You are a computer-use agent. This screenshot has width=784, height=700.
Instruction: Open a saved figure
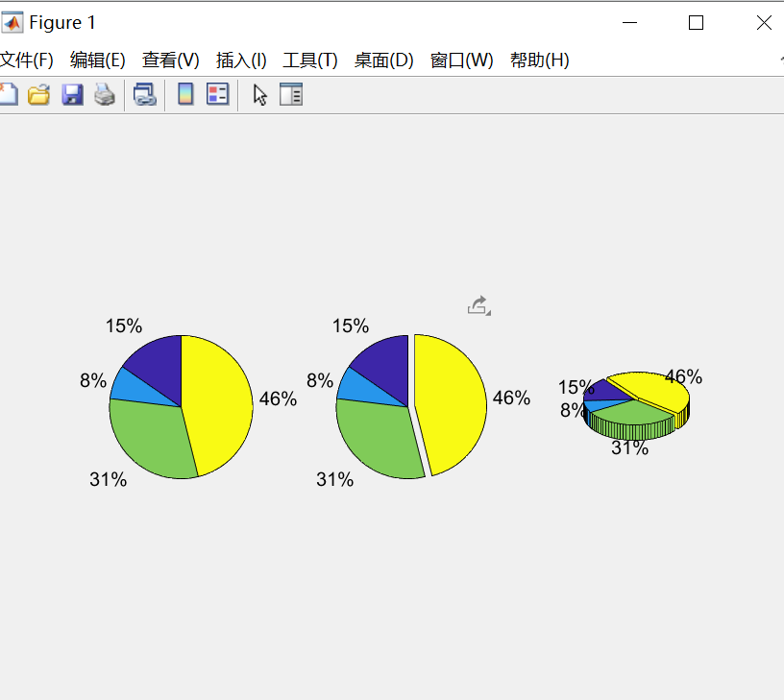coord(38,94)
